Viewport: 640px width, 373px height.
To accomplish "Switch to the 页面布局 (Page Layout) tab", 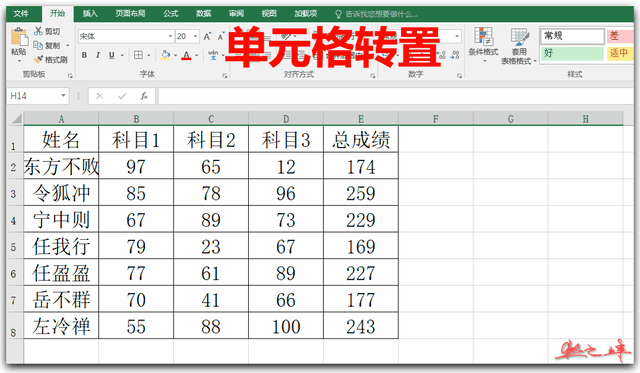I will (x=130, y=13).
